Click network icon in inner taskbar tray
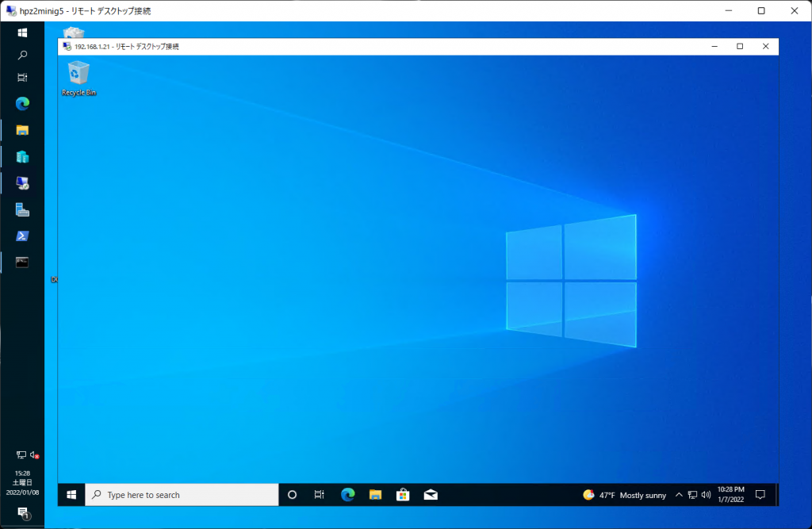812x529 pixels. (x=692, y=495)
